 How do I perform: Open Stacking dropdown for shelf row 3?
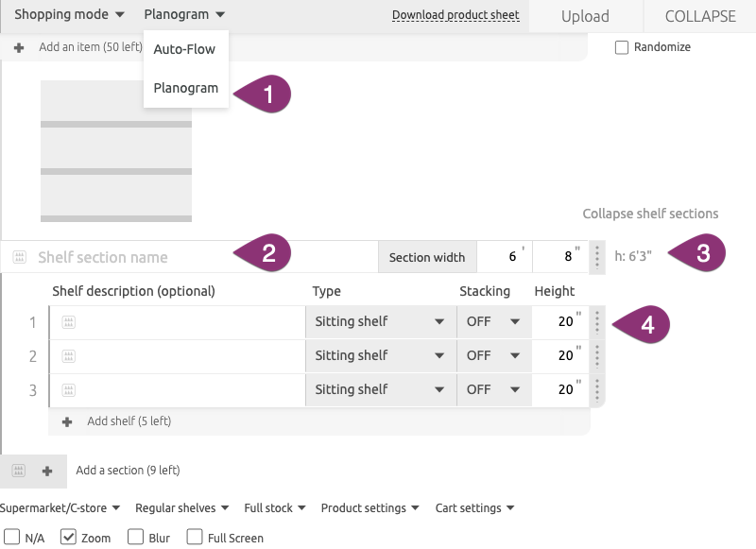[x=494, y=389]
